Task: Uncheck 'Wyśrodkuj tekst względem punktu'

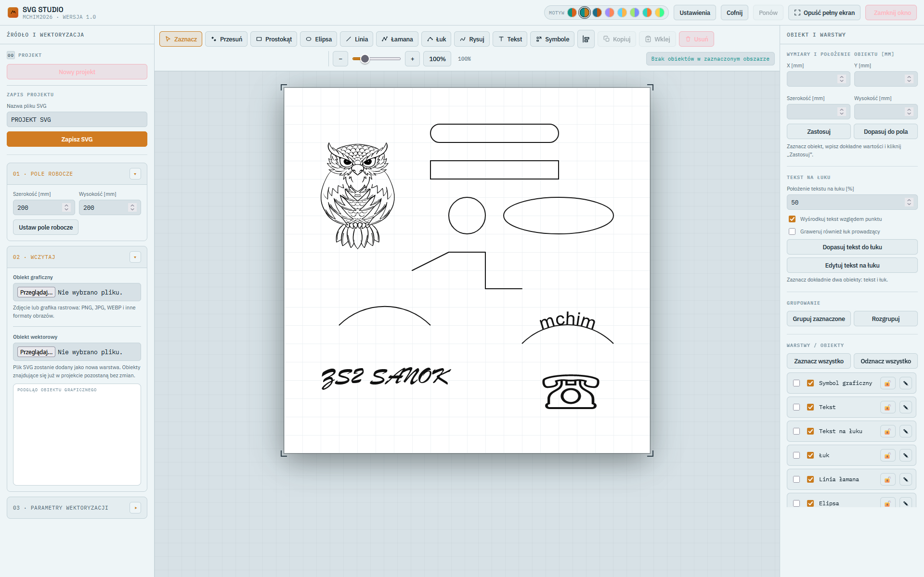Action: click(792, 219)
